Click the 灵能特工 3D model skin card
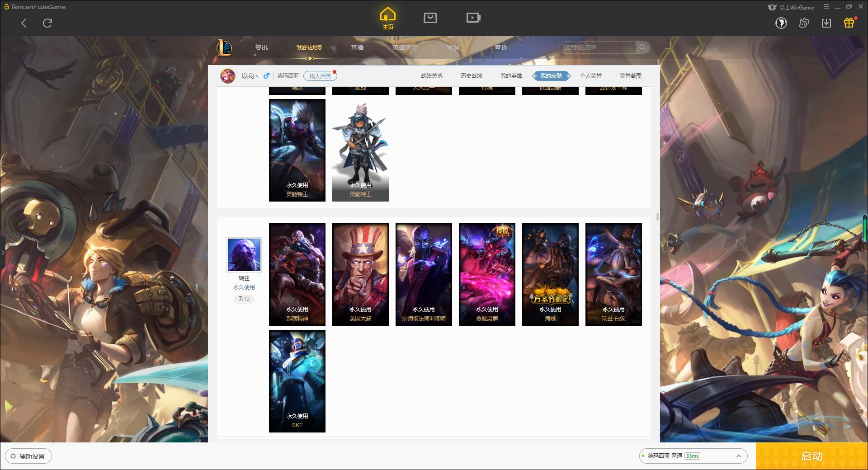This screenshot has width=868, height=470. 360,150
